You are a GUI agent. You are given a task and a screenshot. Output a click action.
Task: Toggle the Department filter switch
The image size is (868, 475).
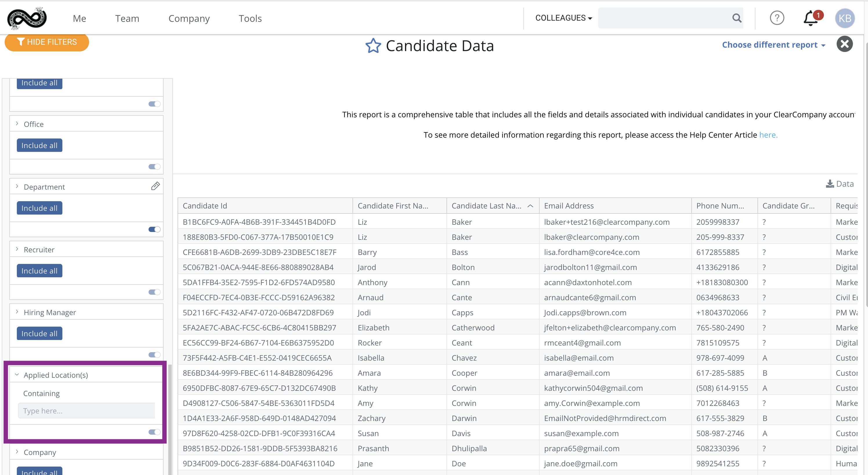pyautogui.click(x=154, y=229)
